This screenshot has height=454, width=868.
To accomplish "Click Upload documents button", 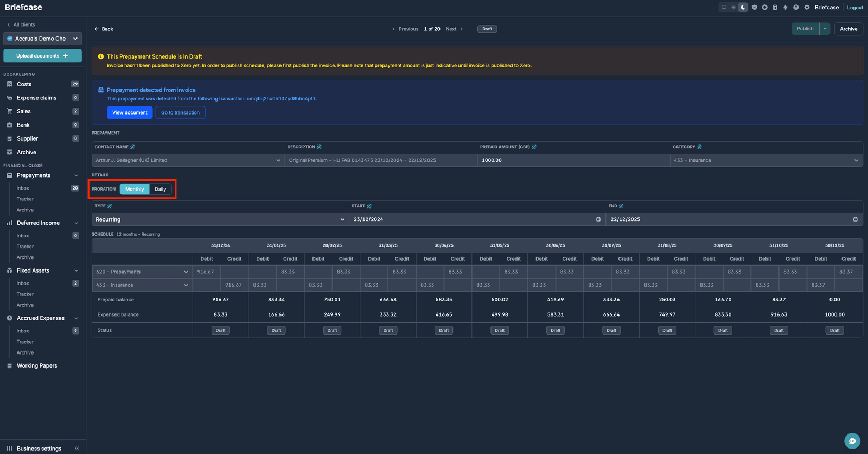I will coord(42,56).
